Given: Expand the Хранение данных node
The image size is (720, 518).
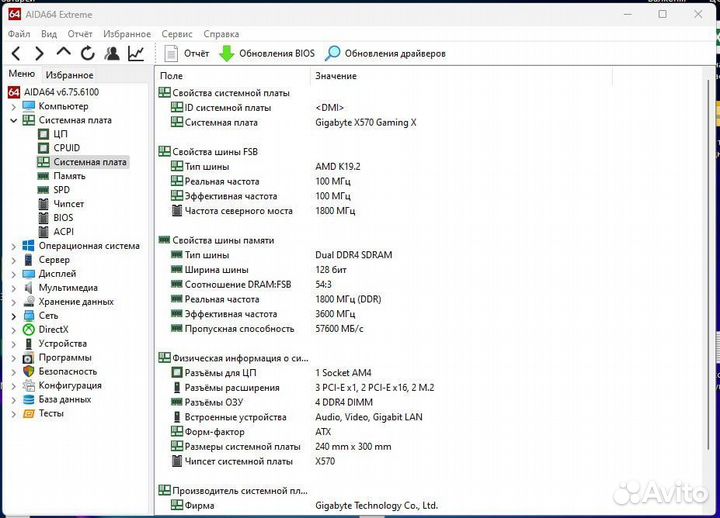Looking at the screenshot, I should point(13,302).
